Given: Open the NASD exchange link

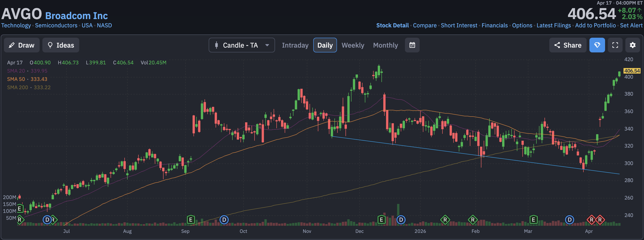Looking at the screenshot, I should (x=104, y=26).
